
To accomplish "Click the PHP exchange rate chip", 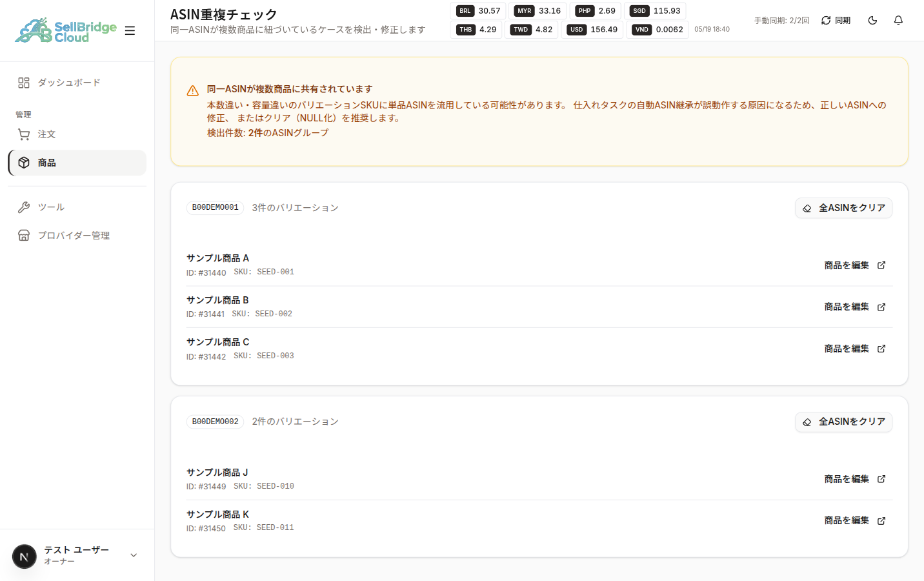I will click(595, 11).
